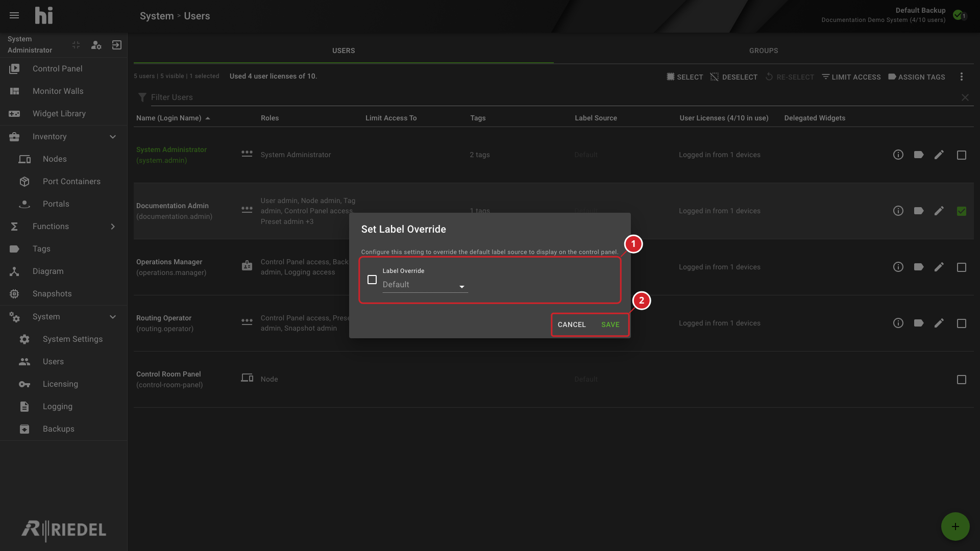Uncheck Documentation Admin row checkbox
The image size is (980, 551).
[962, 211]
